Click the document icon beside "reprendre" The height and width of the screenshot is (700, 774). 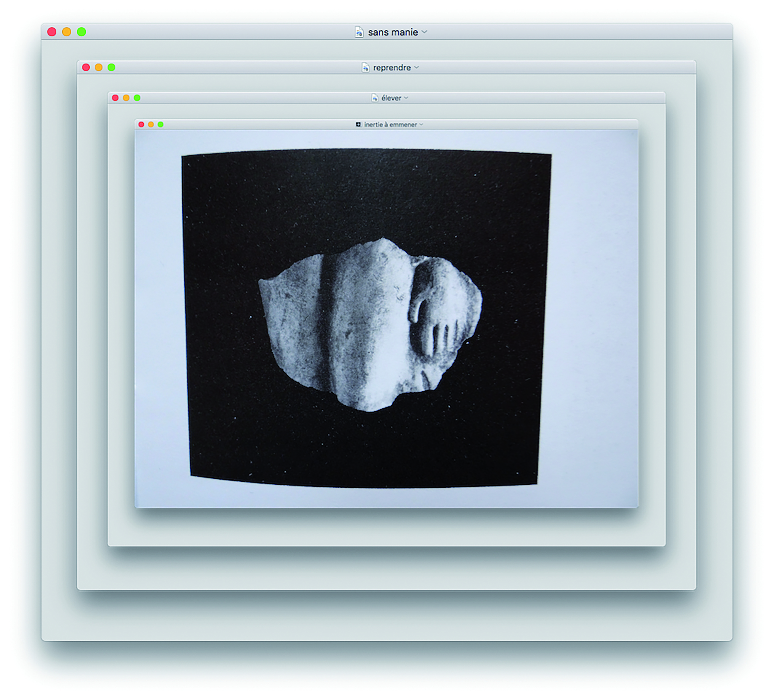[366, 67]
